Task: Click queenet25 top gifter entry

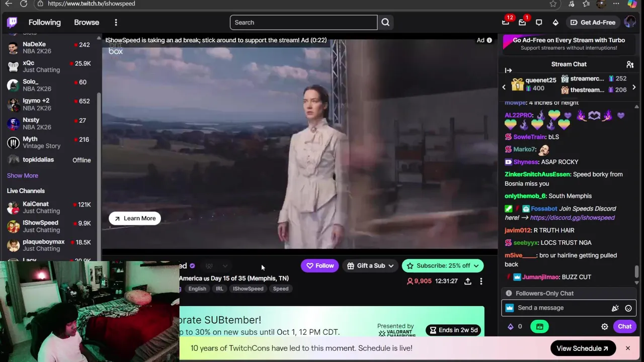Action: click(534, 84)
